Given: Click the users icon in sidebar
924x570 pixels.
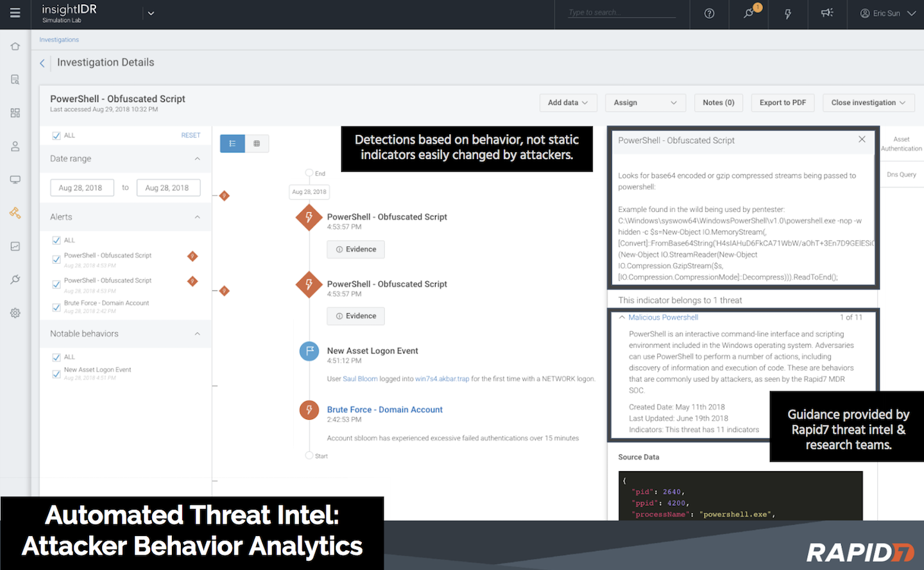Looking at the screenshot, I should pos(15,146).
